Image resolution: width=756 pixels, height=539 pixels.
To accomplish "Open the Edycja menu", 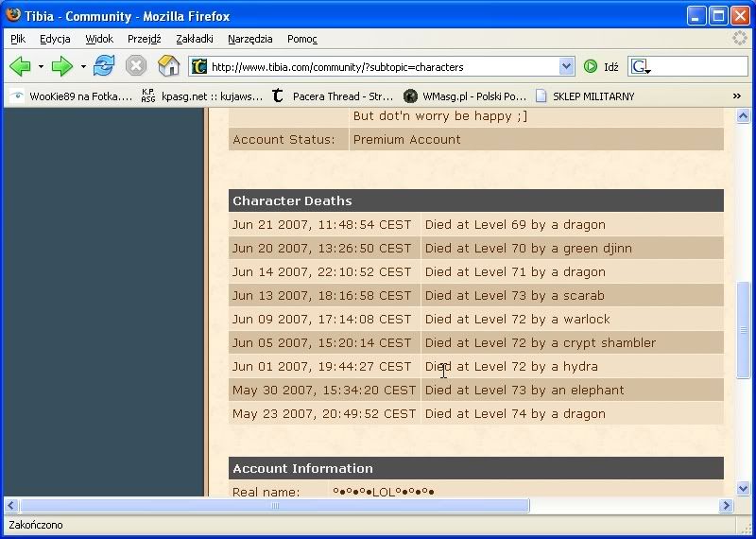I will 55,39.
